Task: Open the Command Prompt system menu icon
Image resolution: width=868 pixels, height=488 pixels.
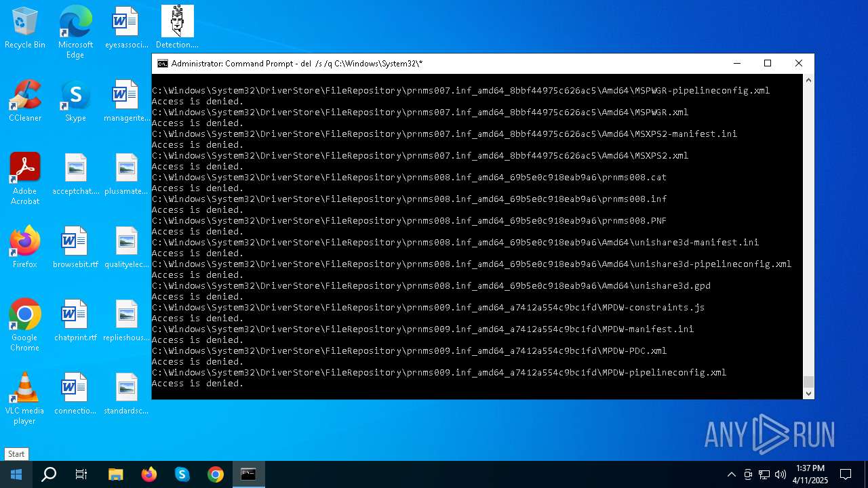Action: [163, 64]
